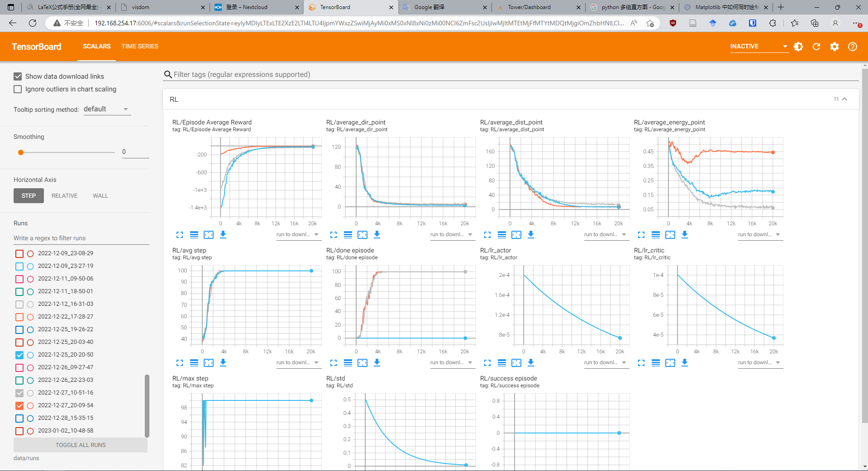Image resolution: width=868 pixels, height=471 pixels.
Task: Click TOGGLE ALL RUNS button
Action: point(81,445)
